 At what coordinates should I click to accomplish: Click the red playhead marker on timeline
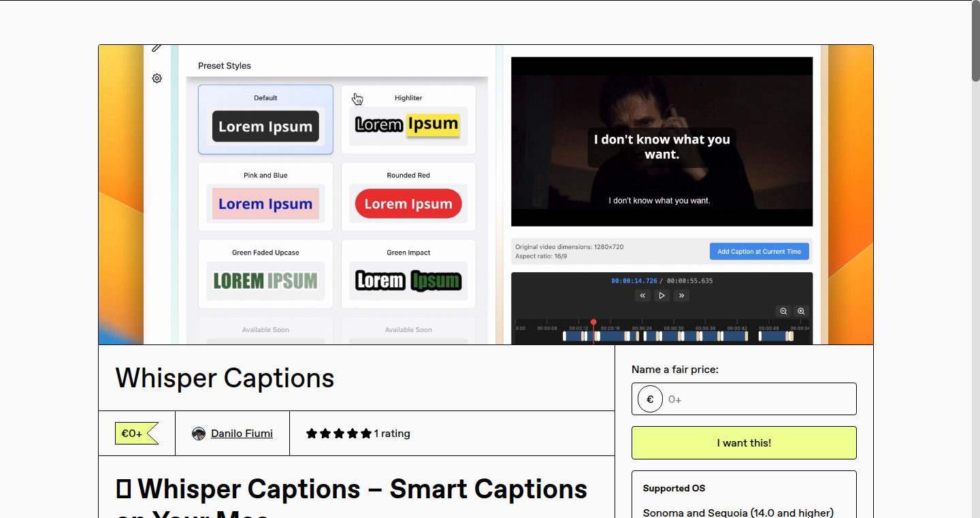[x=593, y=322]
